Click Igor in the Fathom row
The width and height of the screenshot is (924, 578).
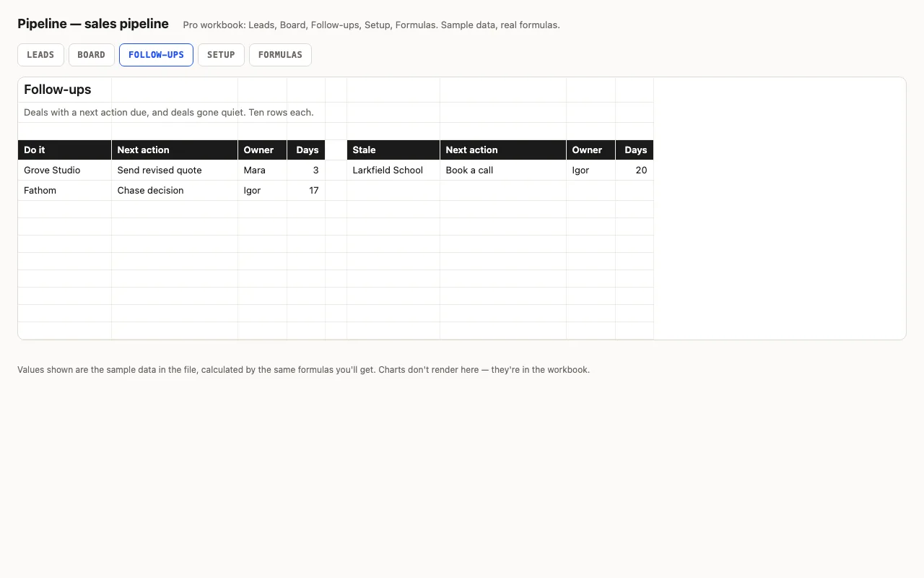[x=263, y=191]
